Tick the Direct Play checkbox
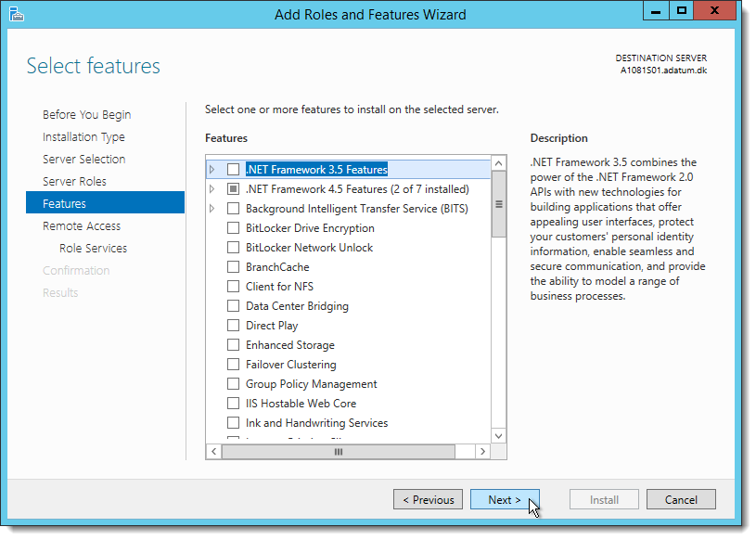This screenshot has width=756, height=540. point(234,326)
